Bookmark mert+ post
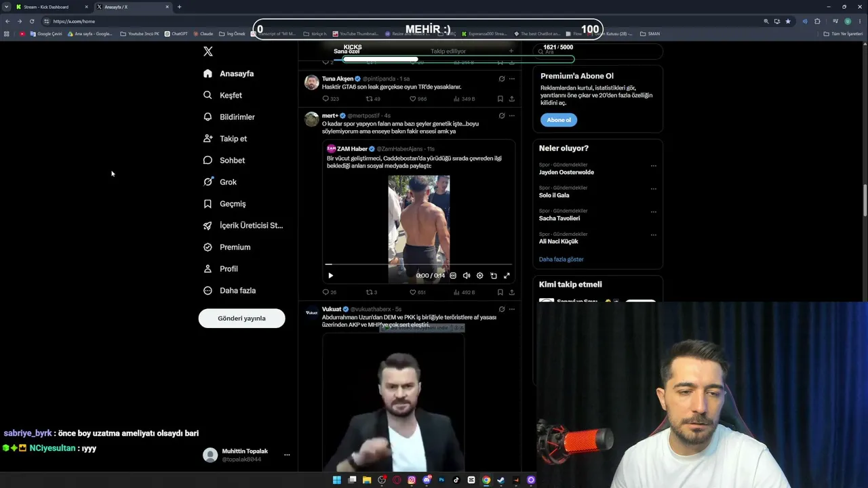Screen dimensions: 868x488 500,293
